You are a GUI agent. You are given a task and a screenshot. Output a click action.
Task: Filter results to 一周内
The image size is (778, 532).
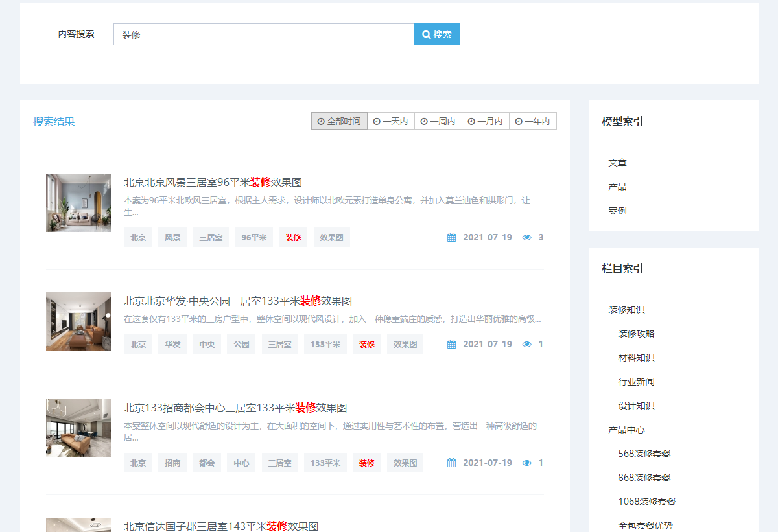click(x=438, y=121)
